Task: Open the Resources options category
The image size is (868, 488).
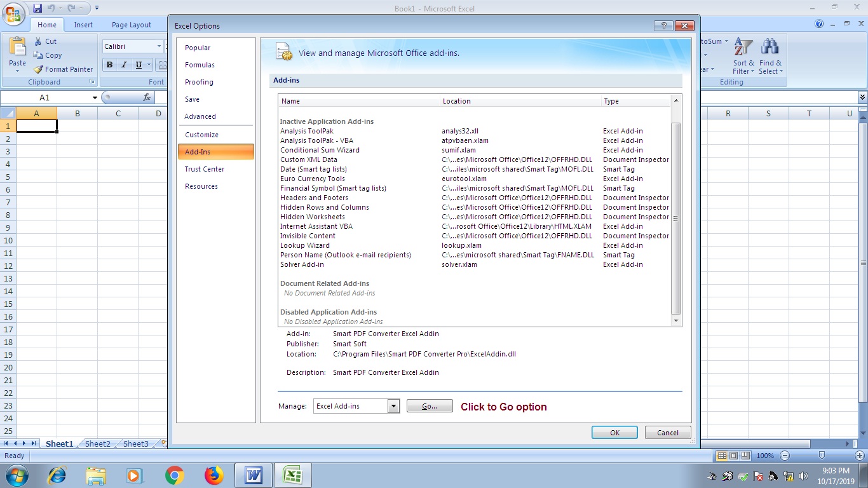Action: (216, 186)
